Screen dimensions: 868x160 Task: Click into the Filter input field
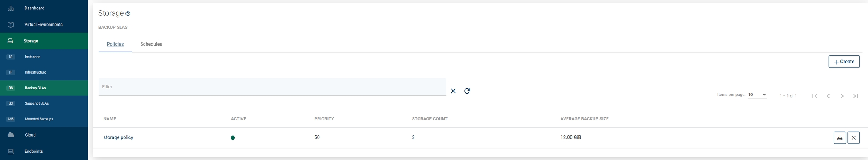point(272,87)
